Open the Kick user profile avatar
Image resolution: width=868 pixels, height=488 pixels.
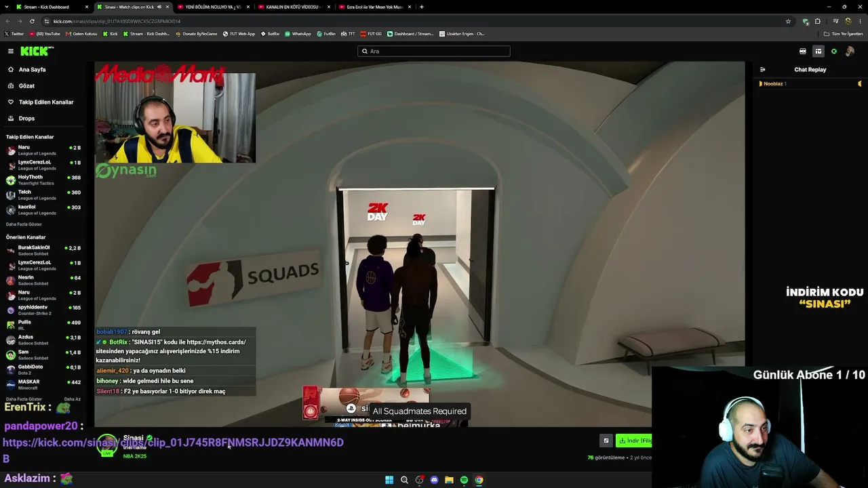click(x=850, y=52)
